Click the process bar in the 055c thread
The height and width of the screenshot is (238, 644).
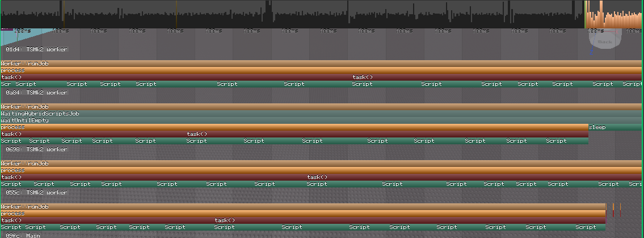tap(302, 214)
